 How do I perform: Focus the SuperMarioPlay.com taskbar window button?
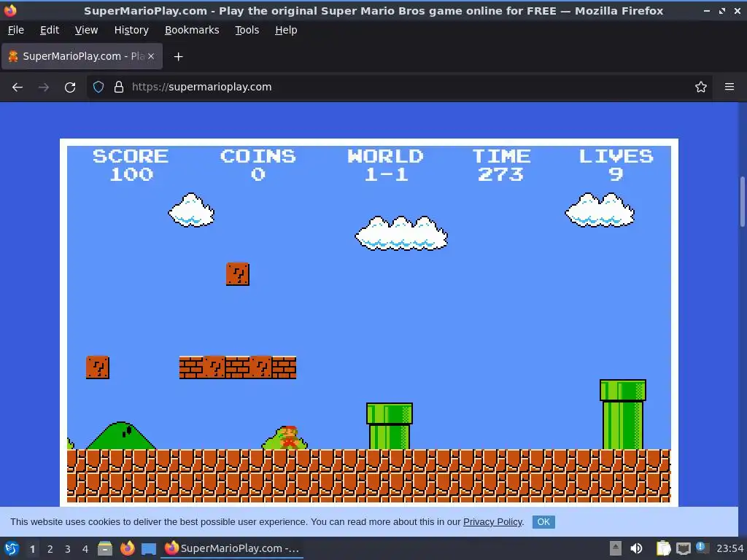click(x=232, y=548)
